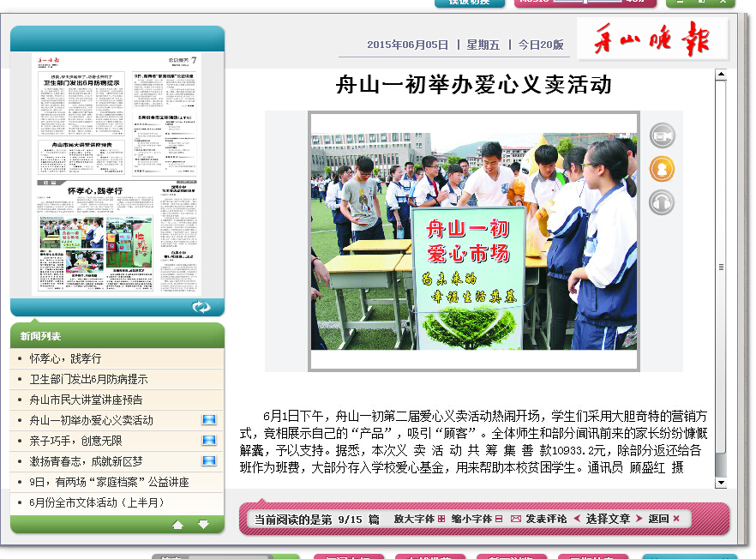This screenshot has height=559, width=756.
Task: Click the envelope icon before 发表评论
Action: tap(516, 519)
